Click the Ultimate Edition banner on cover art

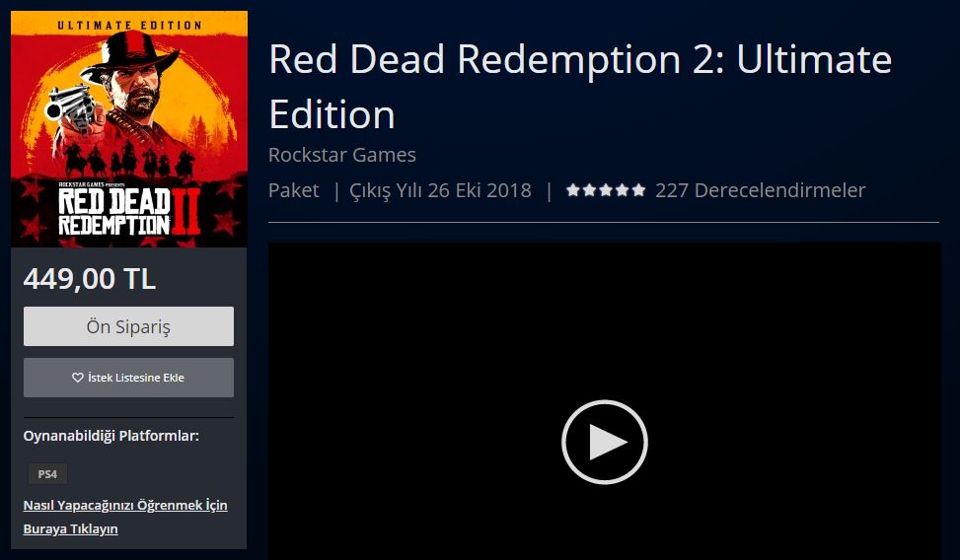click(x=129, y=25)
